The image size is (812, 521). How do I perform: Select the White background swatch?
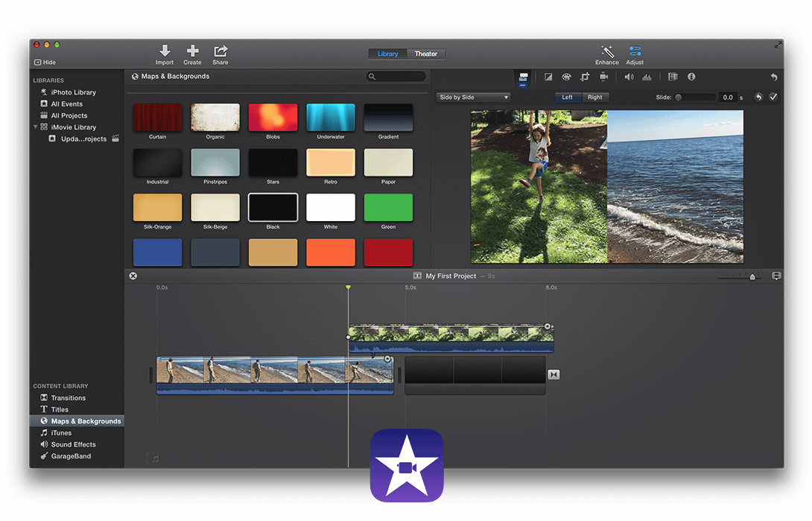[x=331, y=208]
